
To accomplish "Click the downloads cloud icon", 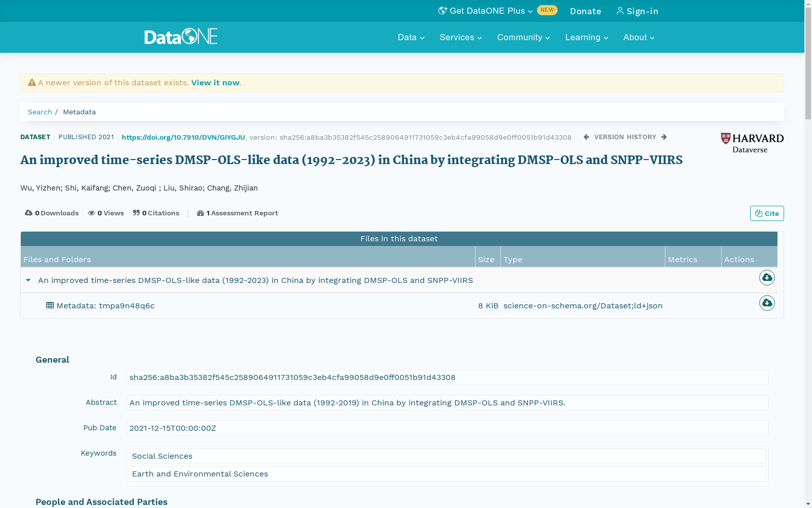I will (x=28, y=213).
